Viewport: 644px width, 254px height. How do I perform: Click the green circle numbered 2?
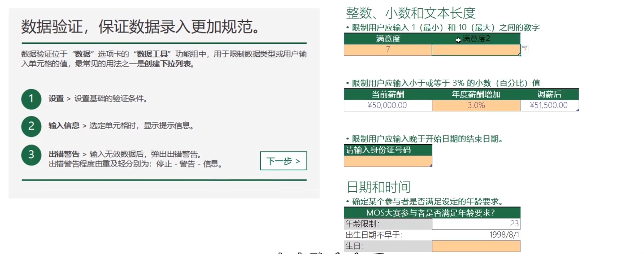click(31, 126)
